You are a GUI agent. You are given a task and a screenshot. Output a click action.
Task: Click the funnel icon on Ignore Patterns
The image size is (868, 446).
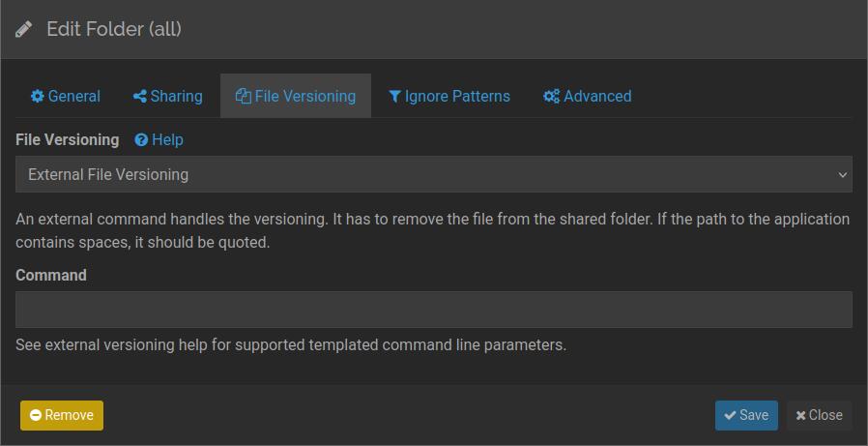pyautogui.click(x=394, y=97)
